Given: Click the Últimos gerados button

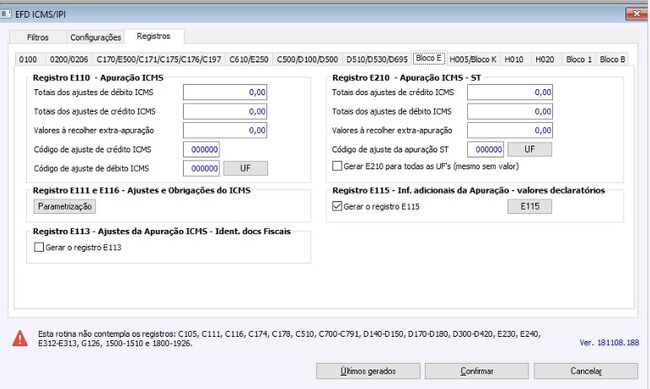Looking at the screenshot, I should click(x=368, y=371).
